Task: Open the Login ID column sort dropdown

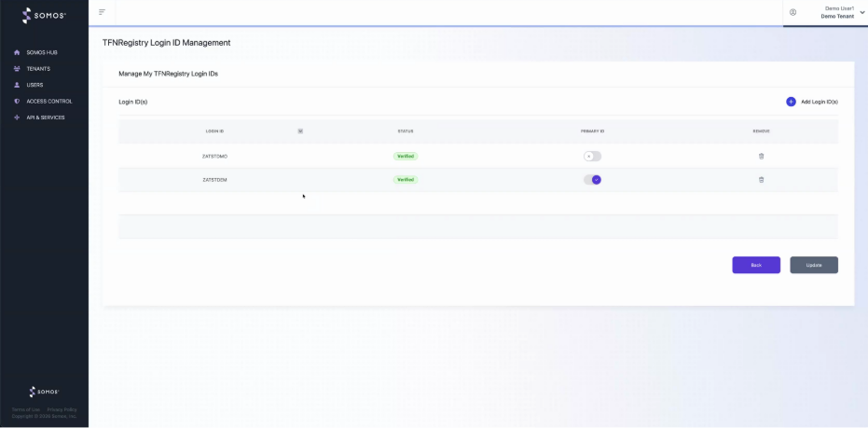Action: (300, 131)
